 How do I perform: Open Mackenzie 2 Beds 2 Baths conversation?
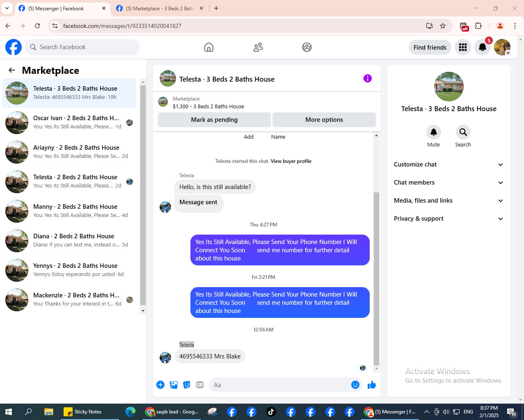pyautogui.click(x=69, y=300)
